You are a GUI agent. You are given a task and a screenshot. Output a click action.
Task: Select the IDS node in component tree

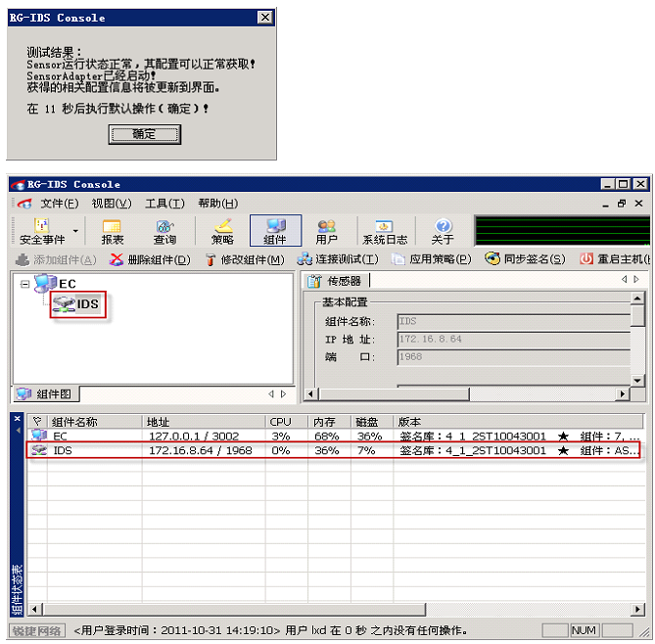coord(77,304)
